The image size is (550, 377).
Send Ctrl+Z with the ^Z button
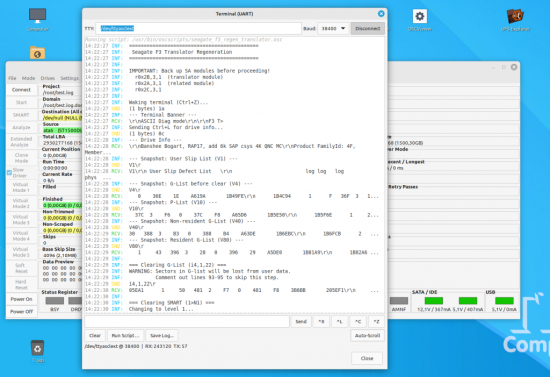(x=376, y=321)
